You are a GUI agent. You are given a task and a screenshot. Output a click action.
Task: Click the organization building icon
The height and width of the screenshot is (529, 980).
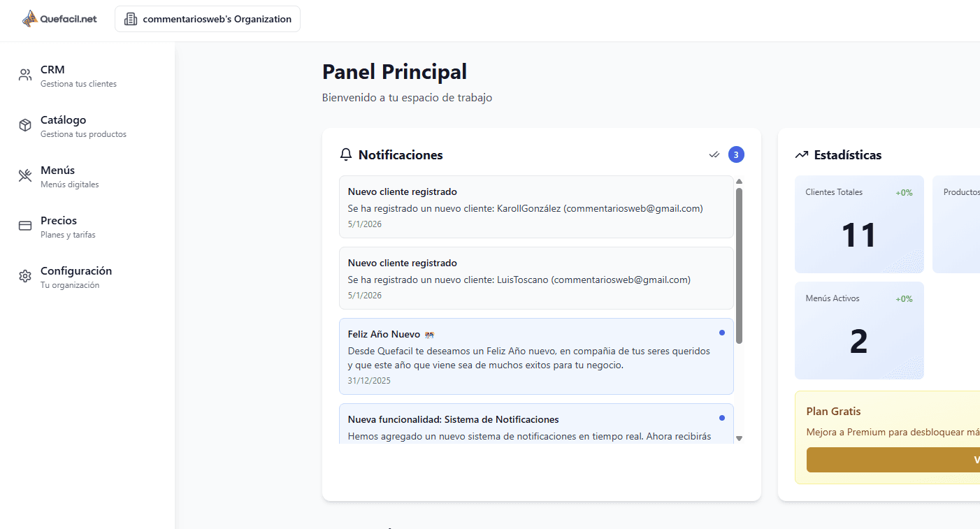131,20
